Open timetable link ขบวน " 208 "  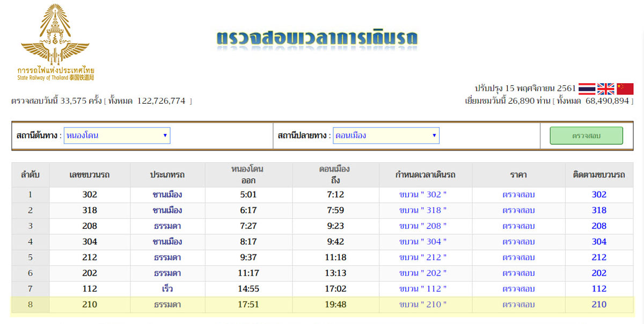423,226
